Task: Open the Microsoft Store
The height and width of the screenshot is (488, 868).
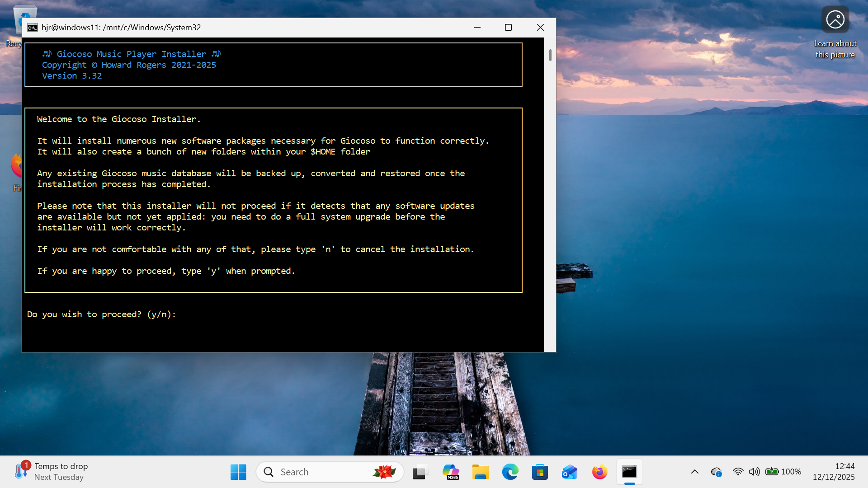Action: click(x=540, y=471)
